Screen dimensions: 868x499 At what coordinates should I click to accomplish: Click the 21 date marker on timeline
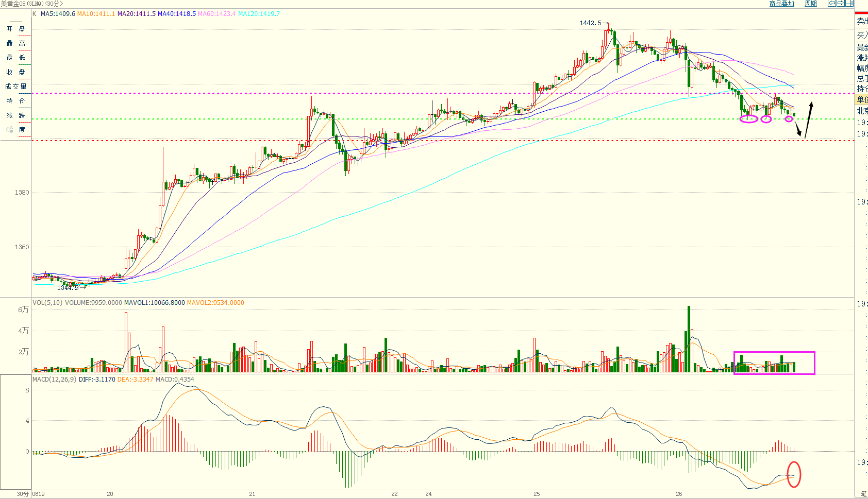pos(252,494)
